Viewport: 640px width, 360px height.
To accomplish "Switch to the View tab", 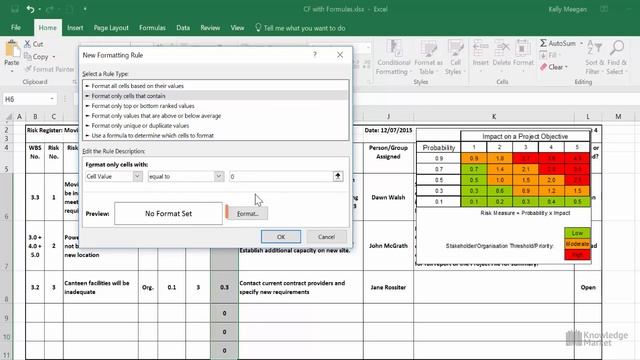I will click(237, 28).
